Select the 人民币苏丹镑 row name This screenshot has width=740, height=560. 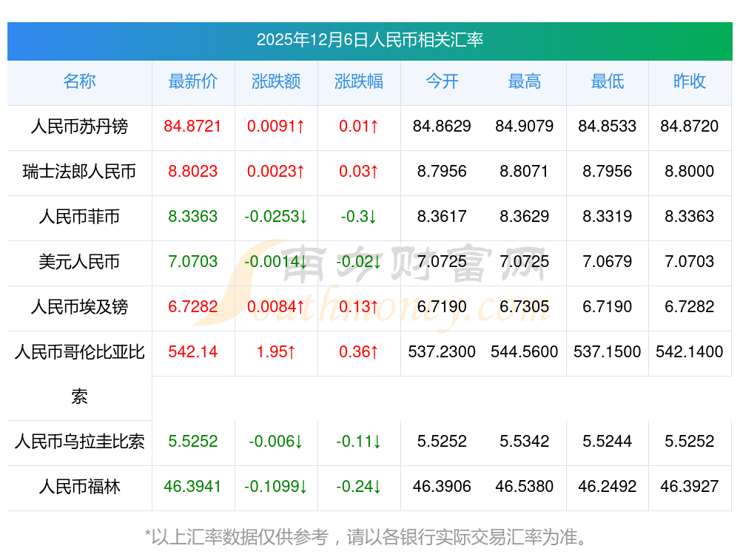pyautogui.click(x=79, y=126)
